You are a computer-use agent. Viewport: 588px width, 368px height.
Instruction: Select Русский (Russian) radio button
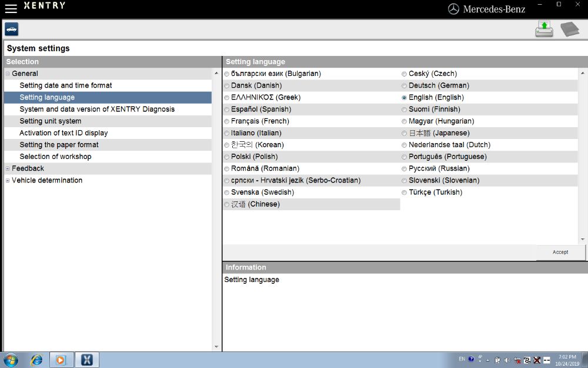[x=405, y=169]
